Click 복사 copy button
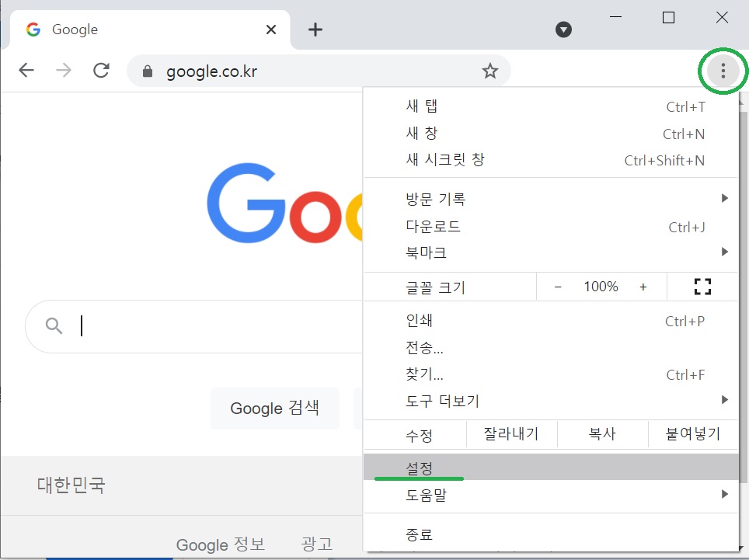This screenshot has height=560, width=749. [x=602, y=434]
